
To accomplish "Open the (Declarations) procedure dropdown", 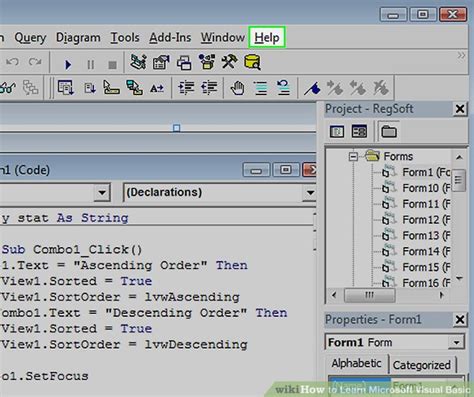I will click(310, 192).
